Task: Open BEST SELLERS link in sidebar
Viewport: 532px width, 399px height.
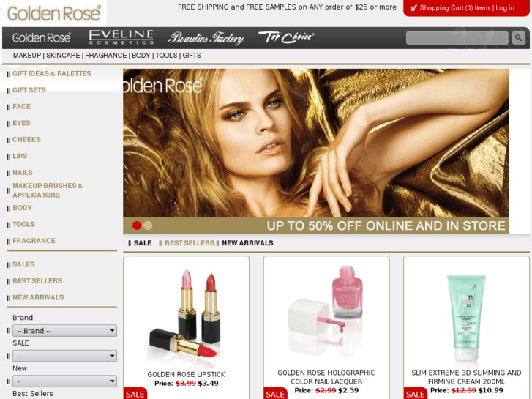Action: coord(37,281)
